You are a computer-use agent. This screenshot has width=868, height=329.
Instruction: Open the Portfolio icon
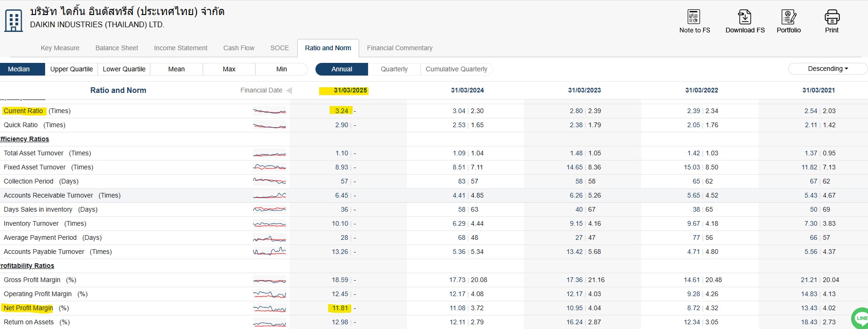(x=789, y=17)
